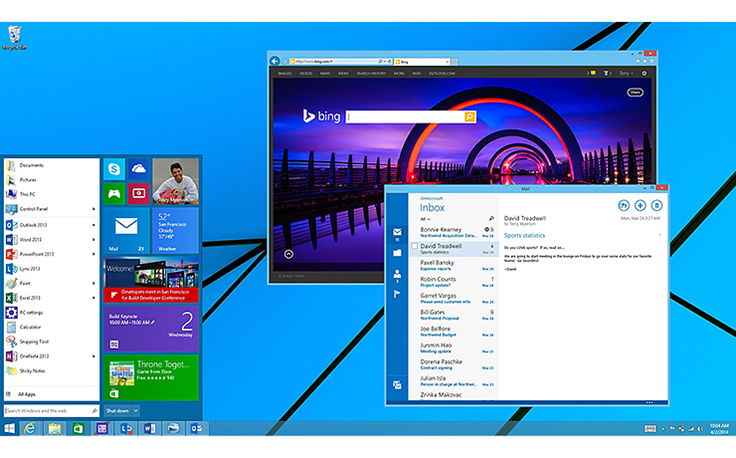
Task: Expand the Paint jump list arrow
Action: click(93, 283)
